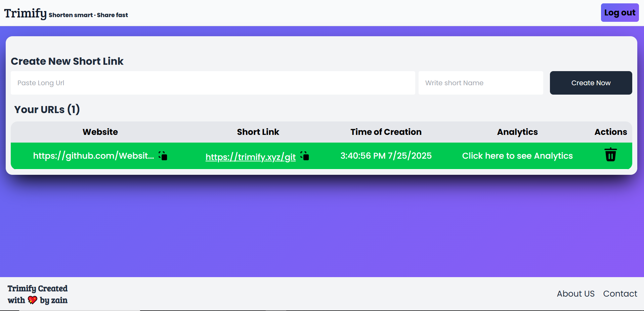Click the Actions column header
The width and height of the screenshot is (644, 311).
pyautogui.click(x=611, y=132)
